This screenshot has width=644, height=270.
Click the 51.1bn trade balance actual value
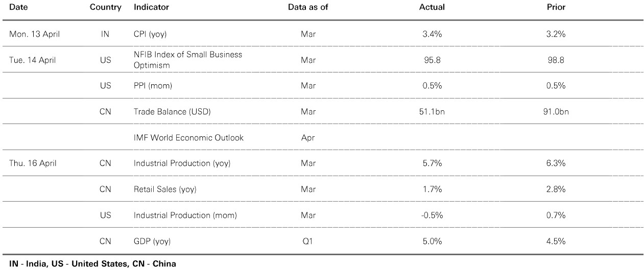pyautogui.click(x=432, y=112)
